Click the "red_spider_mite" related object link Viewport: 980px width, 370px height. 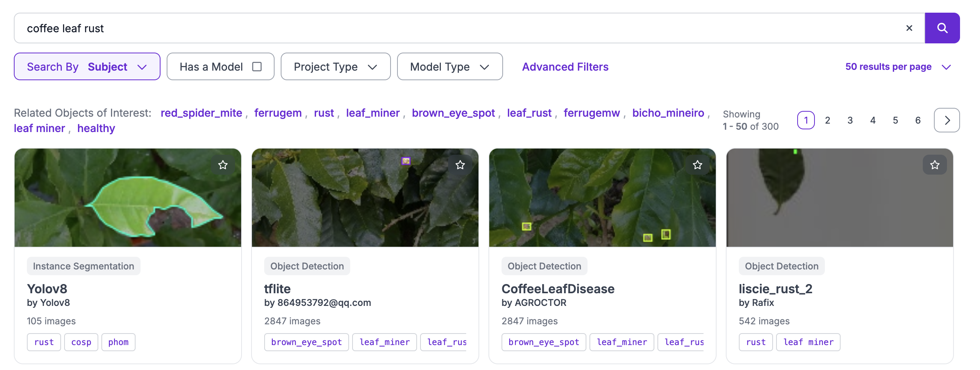coord(201,112)
